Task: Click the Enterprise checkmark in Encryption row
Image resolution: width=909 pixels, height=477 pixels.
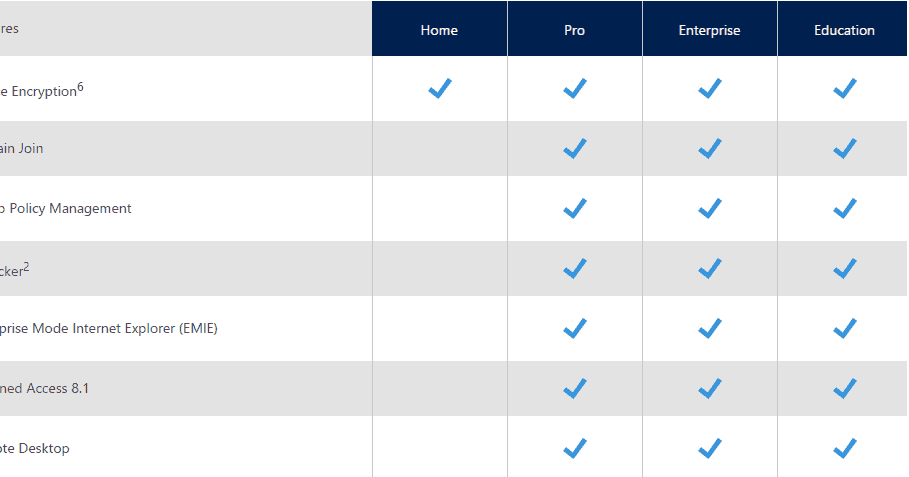Action: click(x=710, y=89)
